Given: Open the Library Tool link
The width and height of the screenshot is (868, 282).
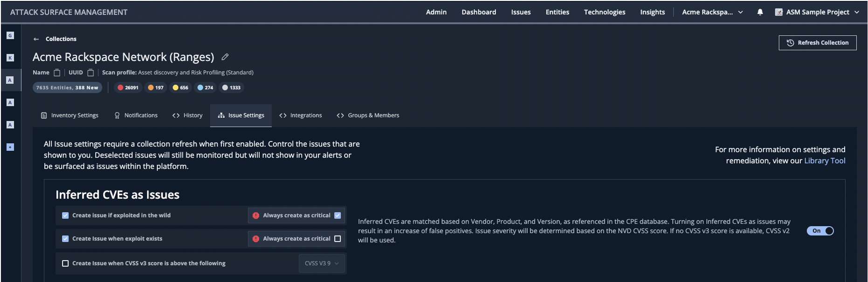Looking at the screenshot, I should pyautogui.click(x=825, y=161).
